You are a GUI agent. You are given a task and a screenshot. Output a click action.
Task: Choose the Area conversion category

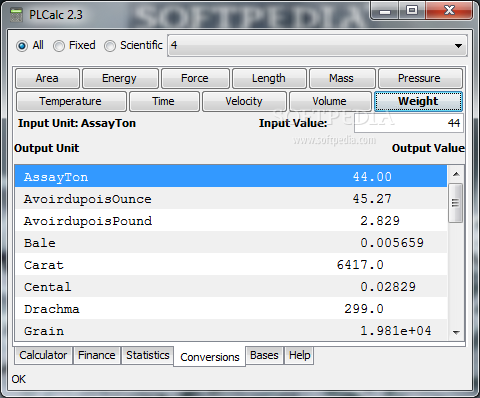click(47, 78)
